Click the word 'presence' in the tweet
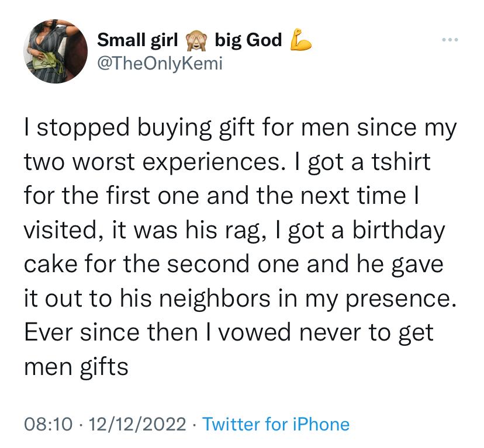 397,299
